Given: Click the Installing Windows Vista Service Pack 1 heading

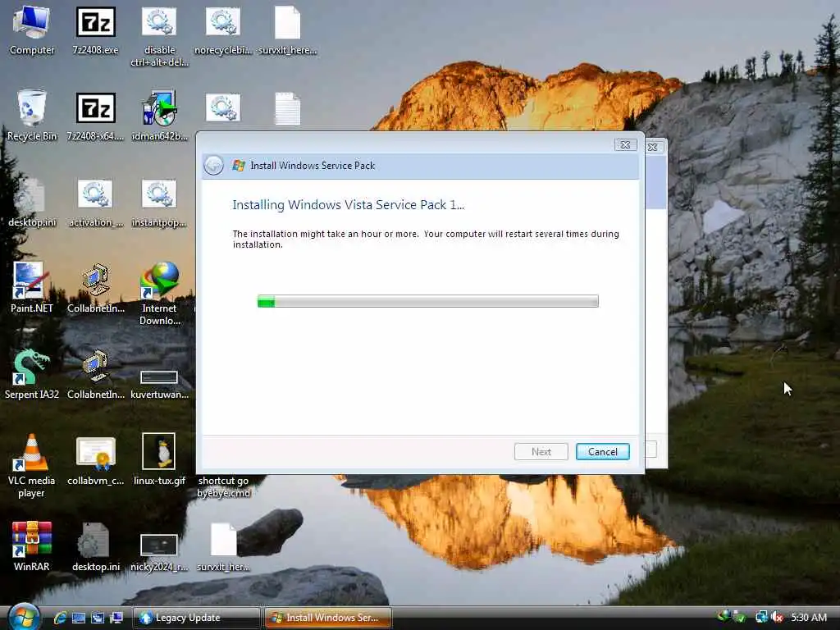Looking at the screenshot, I should 348,204.
